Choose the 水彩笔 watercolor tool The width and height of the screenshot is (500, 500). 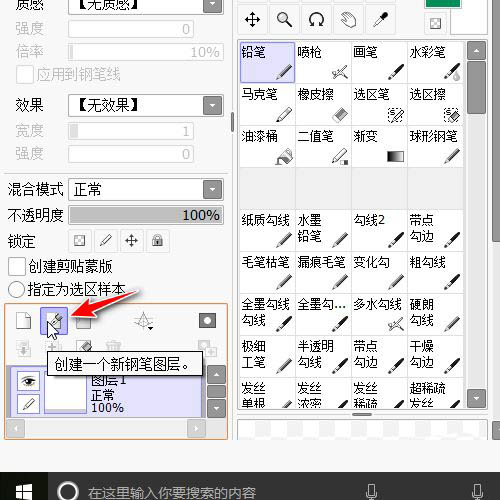435,62
